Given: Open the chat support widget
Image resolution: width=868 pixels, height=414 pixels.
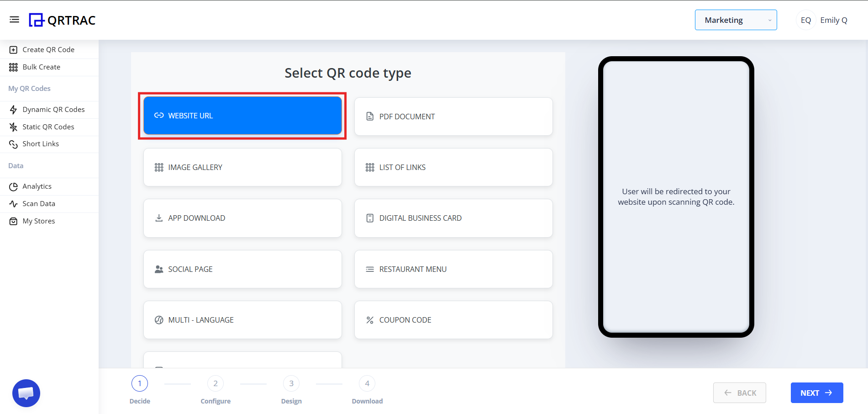Looking at the screenshot, I should pos(26,393).
